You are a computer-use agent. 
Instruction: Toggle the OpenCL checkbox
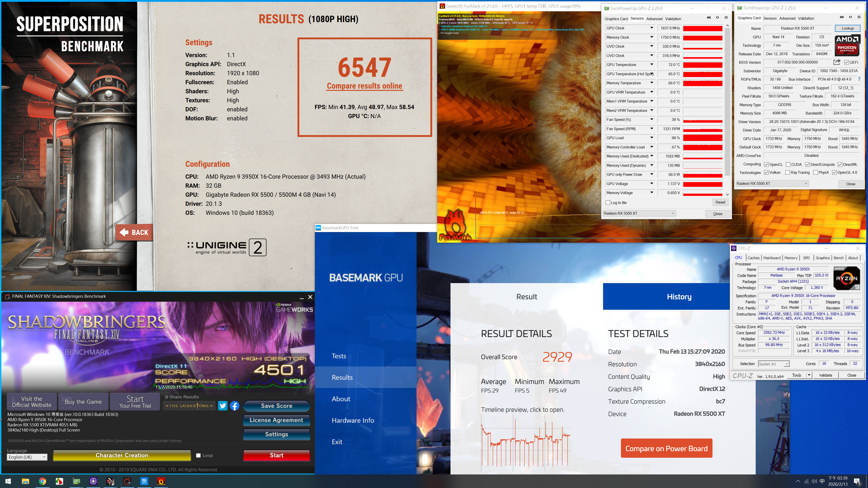point(766,164)
